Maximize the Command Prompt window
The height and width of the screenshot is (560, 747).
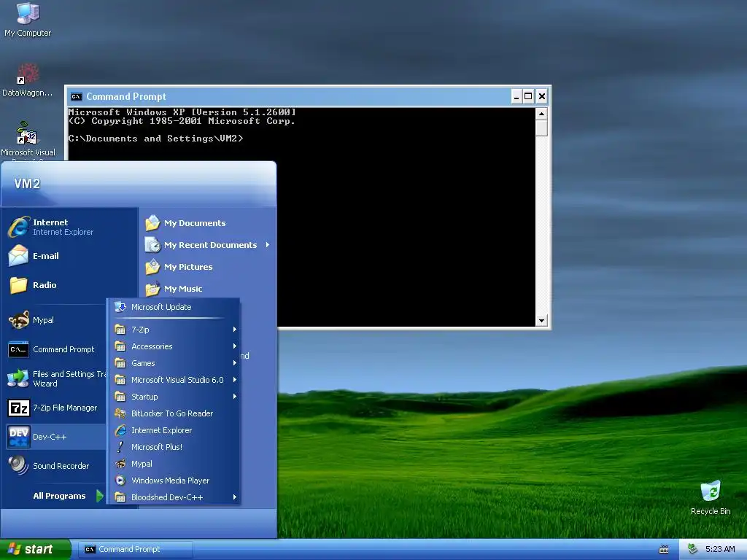click(x=528, y=97)
